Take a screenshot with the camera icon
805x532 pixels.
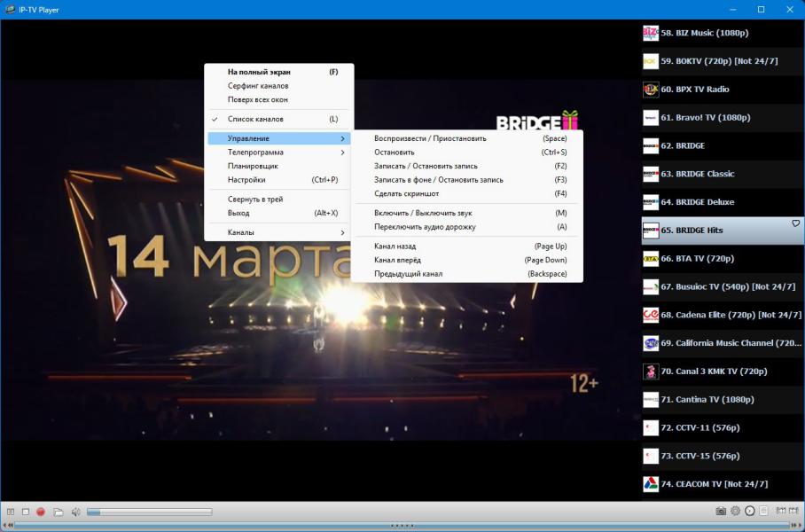(x=721, y=511)
